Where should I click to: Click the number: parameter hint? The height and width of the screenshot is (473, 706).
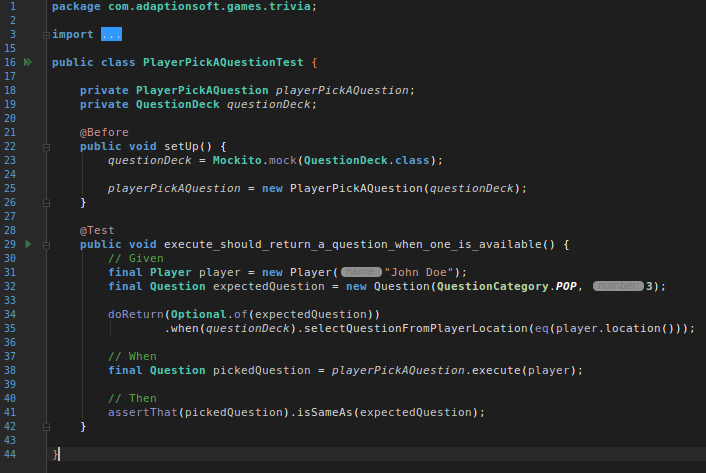click(618, 286)
